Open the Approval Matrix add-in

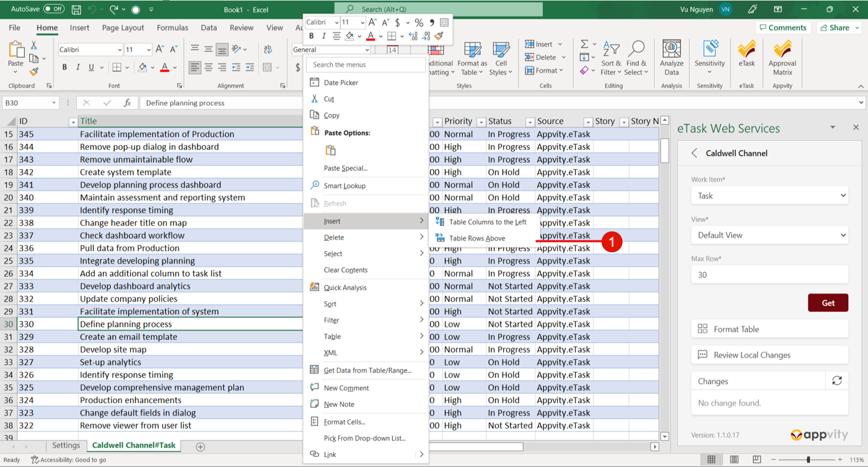tap(782, 57)
